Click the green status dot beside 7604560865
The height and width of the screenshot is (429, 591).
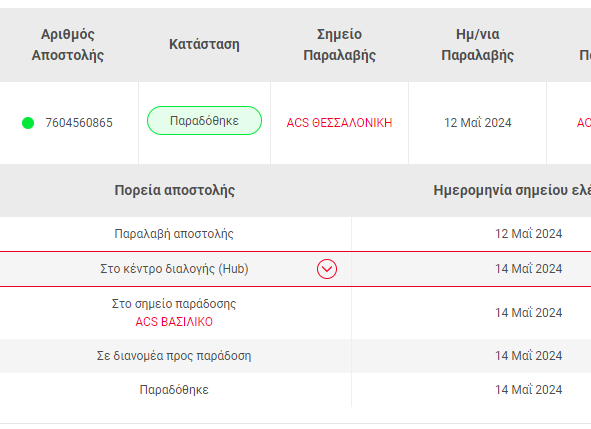coord(28,123)
